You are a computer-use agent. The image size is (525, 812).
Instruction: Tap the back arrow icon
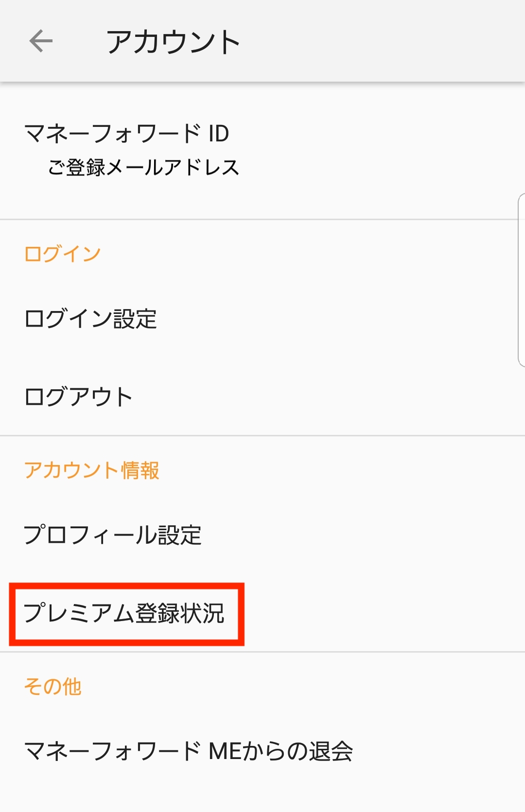[41, 41]
